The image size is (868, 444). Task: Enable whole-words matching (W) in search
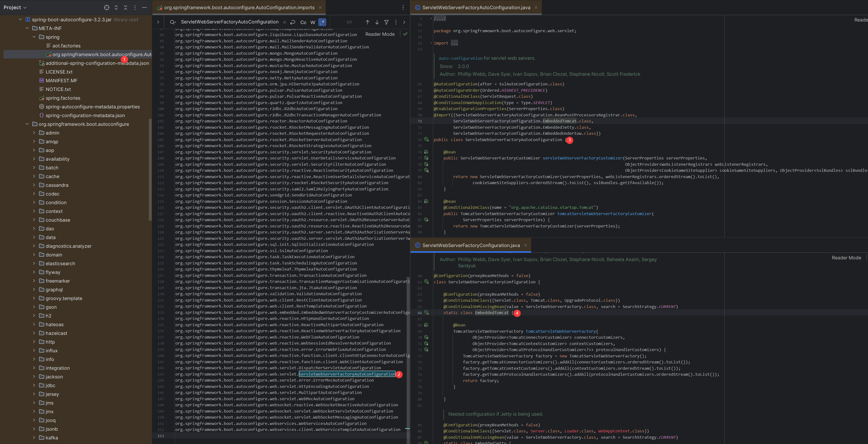point(313,22)
